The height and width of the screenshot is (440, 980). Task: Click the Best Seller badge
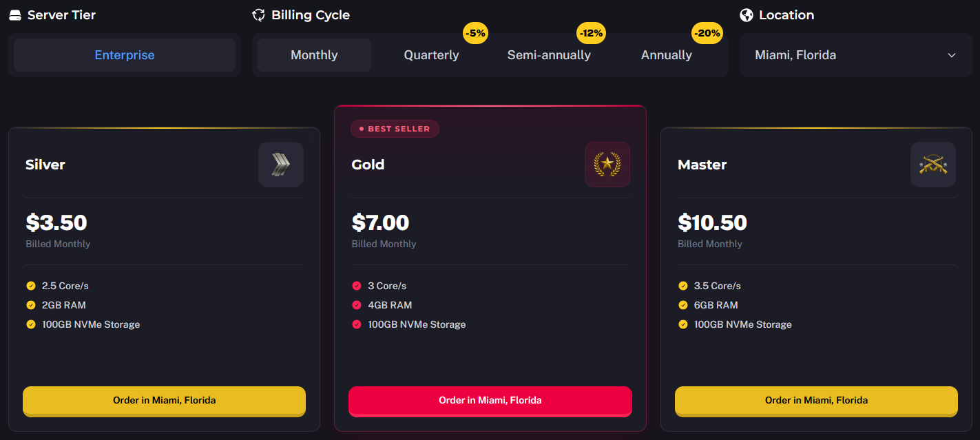[x=395, y=129]
